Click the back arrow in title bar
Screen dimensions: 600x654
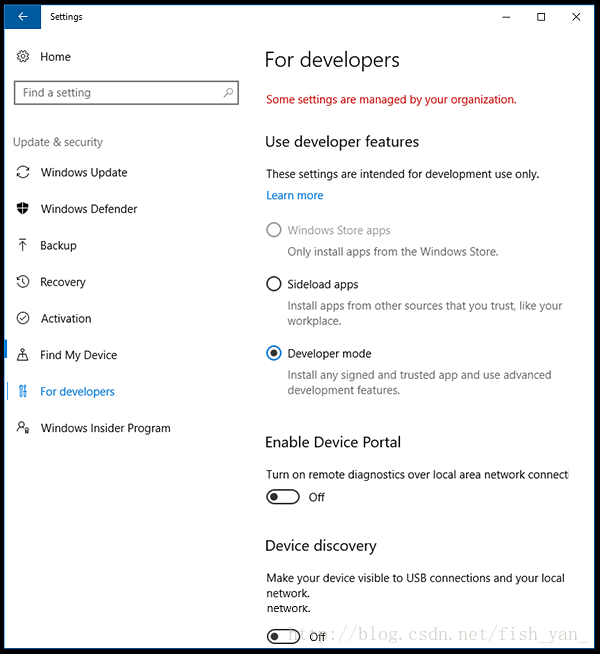23,17
